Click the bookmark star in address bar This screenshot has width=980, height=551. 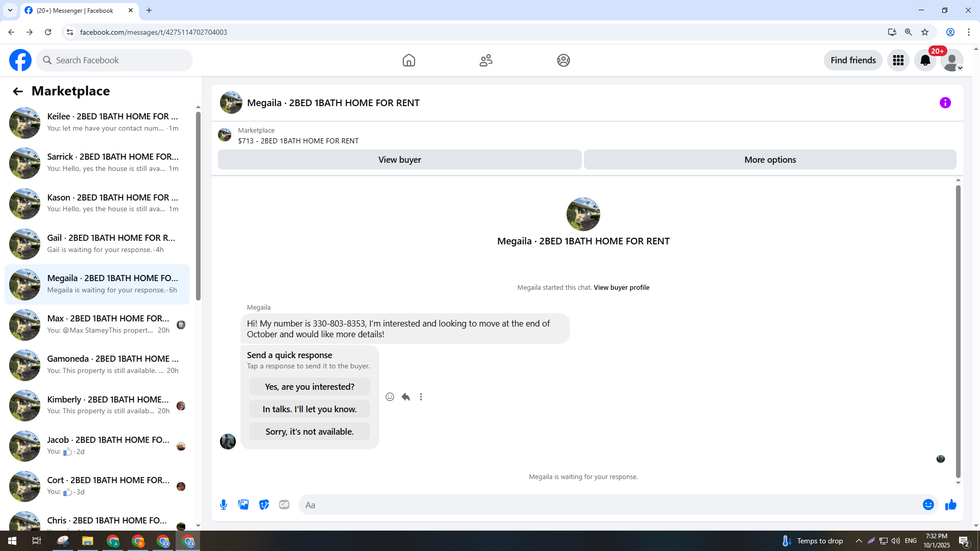925,32
